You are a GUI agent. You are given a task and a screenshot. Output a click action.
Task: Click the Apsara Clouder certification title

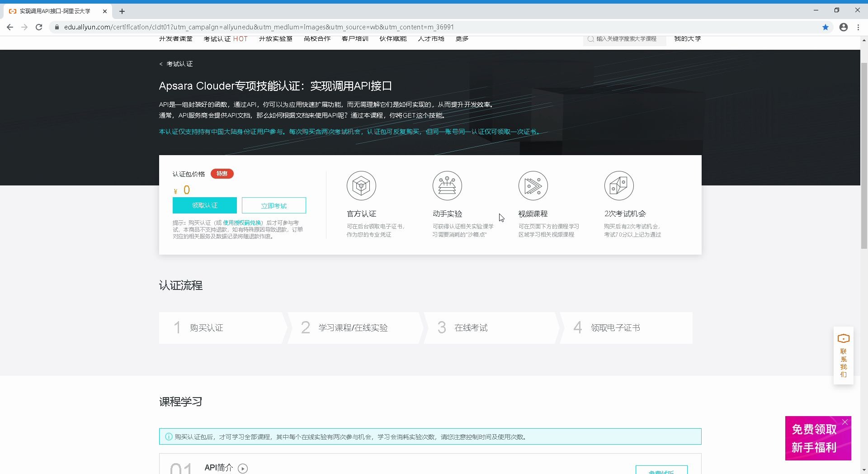coord(275,86)
